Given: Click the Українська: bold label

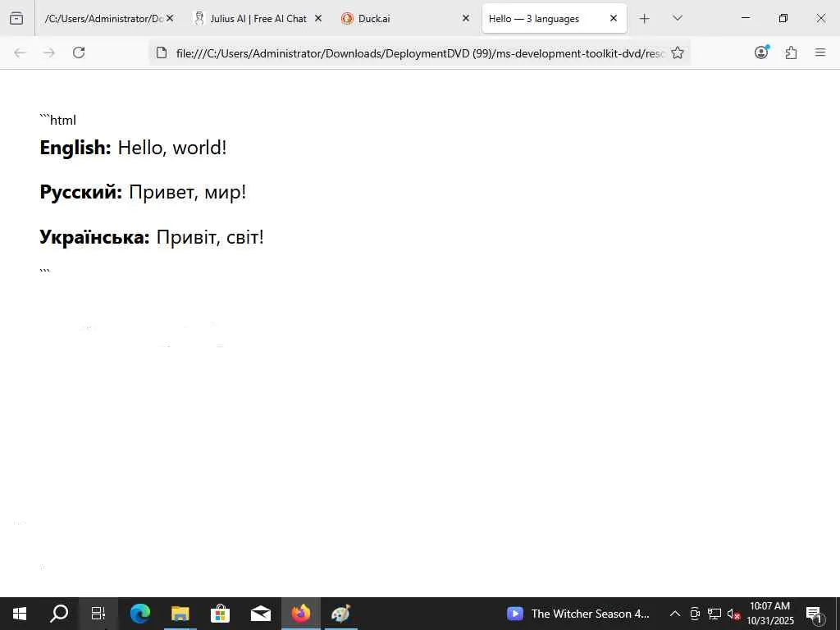Looking at the screenshot, I should [95, 237].
